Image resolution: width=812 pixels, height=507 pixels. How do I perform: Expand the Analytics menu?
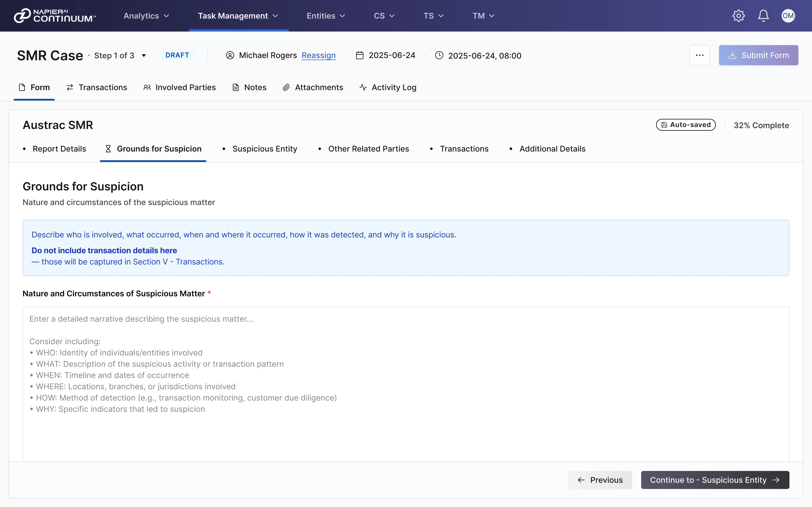point(146,16)
